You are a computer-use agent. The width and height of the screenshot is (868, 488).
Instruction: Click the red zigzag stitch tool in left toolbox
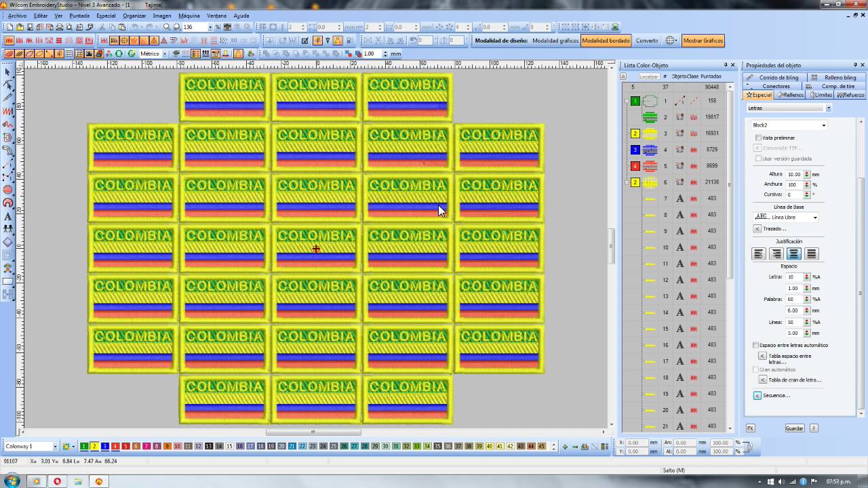tap(8, 111)
